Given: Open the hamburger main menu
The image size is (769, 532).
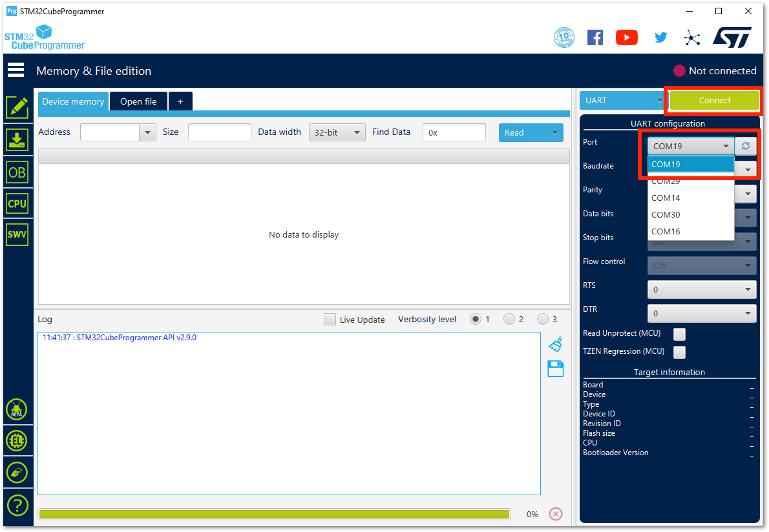Looking at the screenshot, I should pos(16,70).
